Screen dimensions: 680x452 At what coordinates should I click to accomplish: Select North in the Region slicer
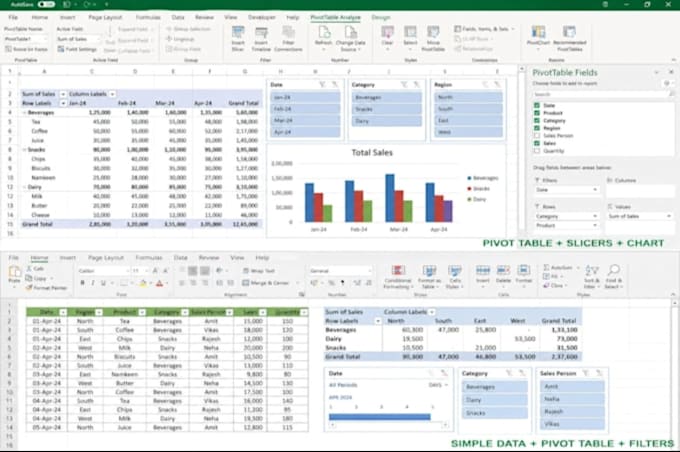click(x=468, y=97)
